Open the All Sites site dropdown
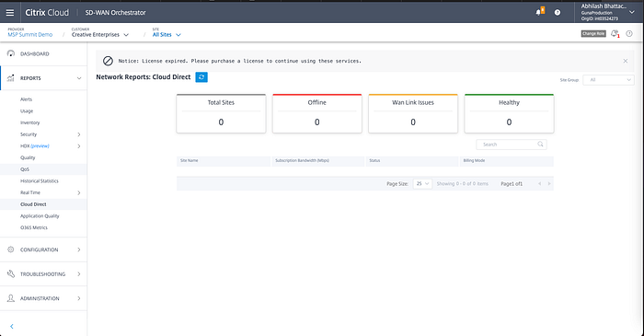 (167, 34)
